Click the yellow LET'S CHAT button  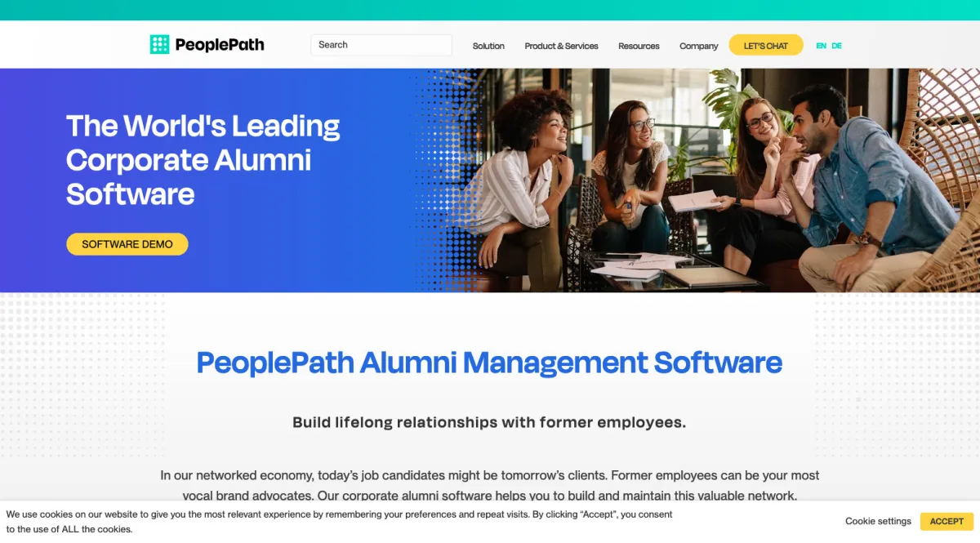pos(766,46)
